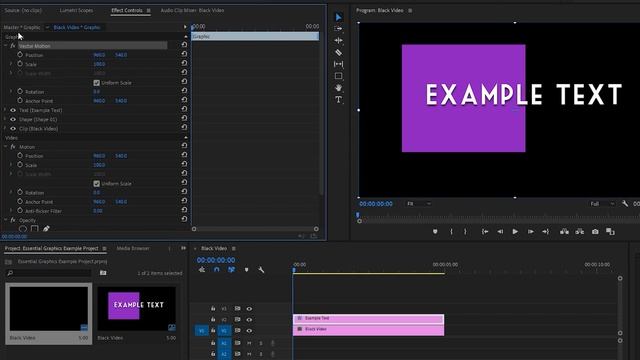Click the Lift button
640x360 pixels.
click(564, 231)
